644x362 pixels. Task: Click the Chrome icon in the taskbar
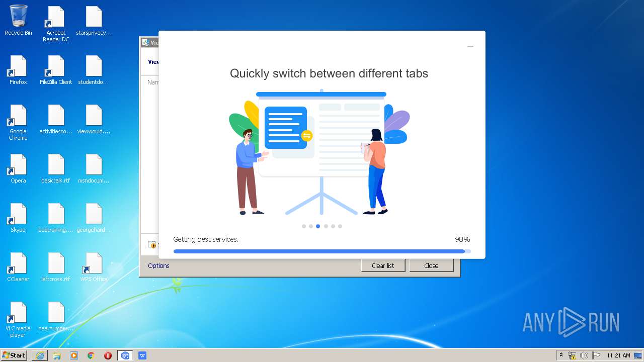tap(91, 355)
